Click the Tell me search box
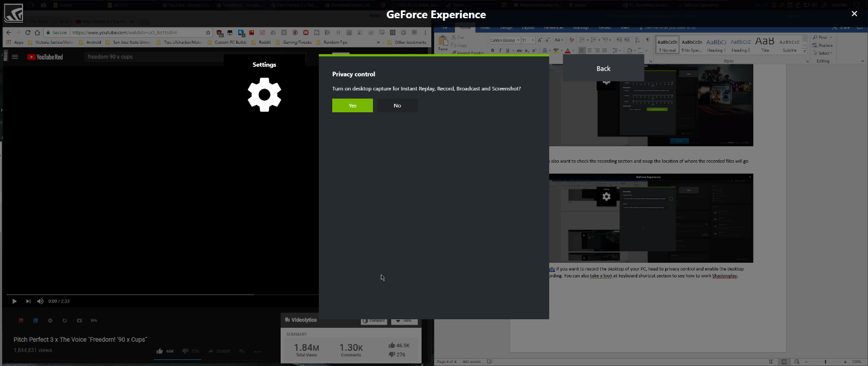The width and height of the screenshot is (868, 366). tap(668, 27)
